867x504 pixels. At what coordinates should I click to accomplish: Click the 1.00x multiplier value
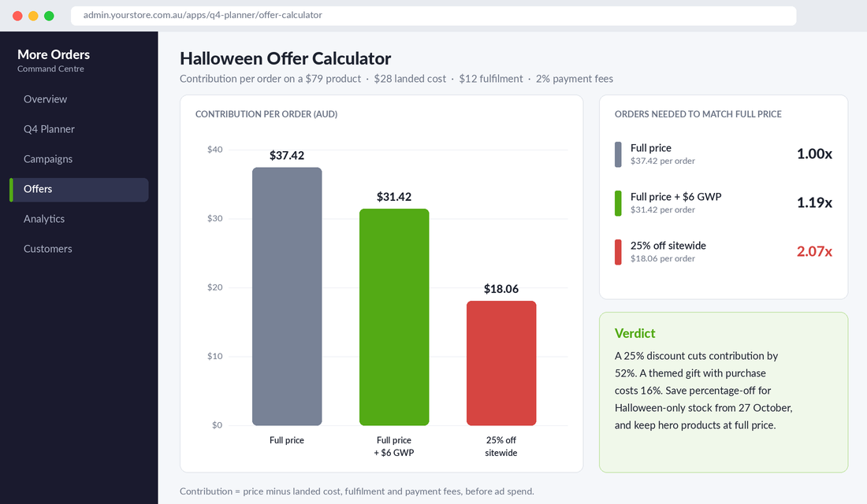[814, 154]
